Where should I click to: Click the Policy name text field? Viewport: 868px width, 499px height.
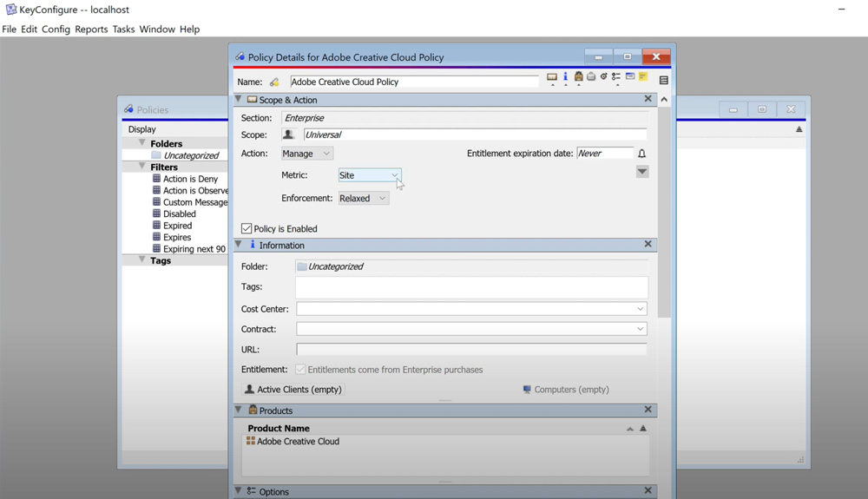(x=413, y=82)
